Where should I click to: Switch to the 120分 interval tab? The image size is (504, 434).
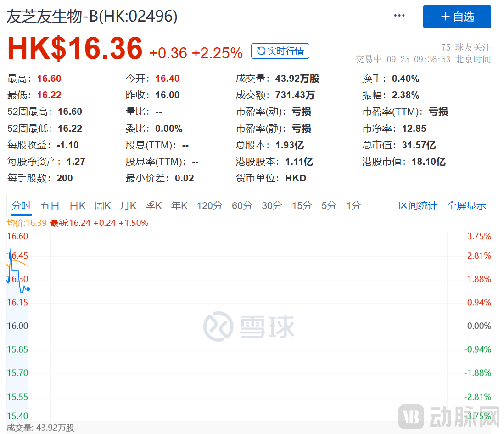point(209,206)
